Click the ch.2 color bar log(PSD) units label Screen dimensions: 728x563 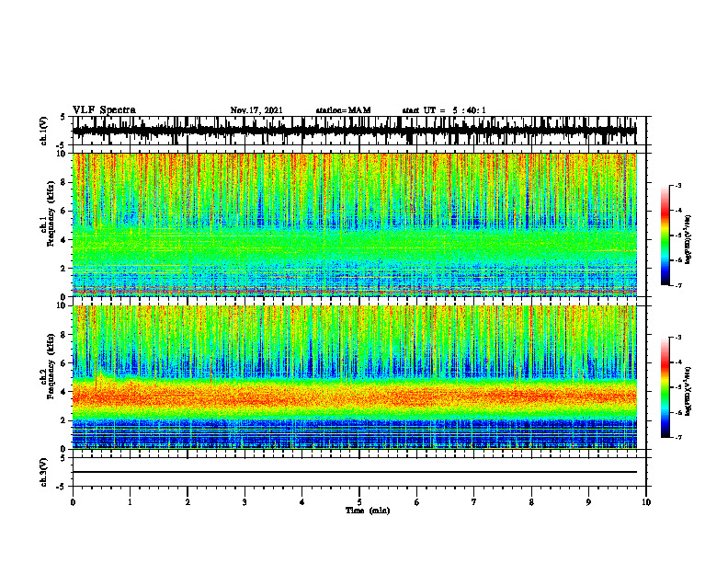[x=688, y=391]
